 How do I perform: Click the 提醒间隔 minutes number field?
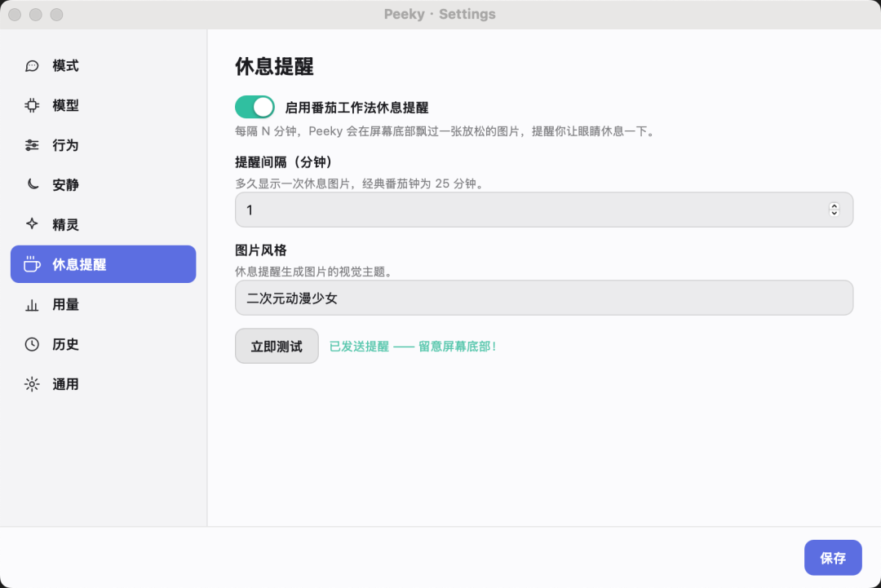[544, 210]
